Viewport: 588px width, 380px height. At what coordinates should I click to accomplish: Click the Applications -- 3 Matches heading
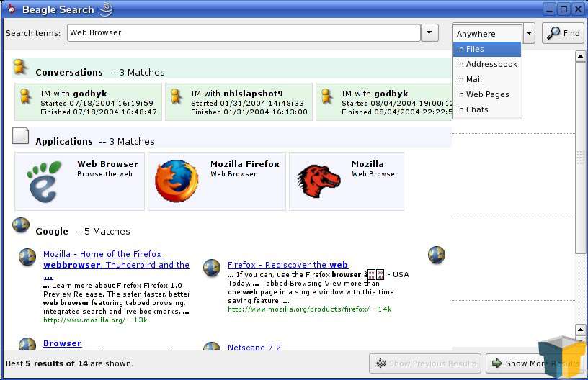click(95, 142)
